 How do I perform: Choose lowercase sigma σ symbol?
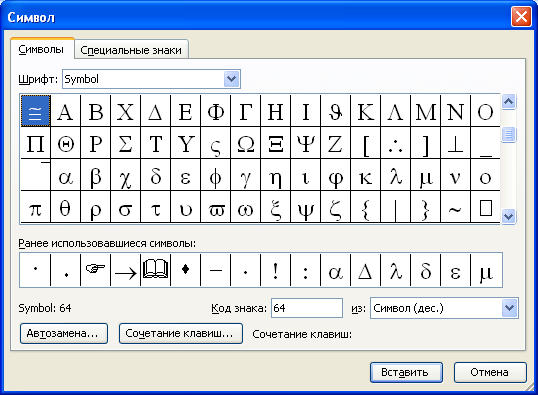coord(126,207)
